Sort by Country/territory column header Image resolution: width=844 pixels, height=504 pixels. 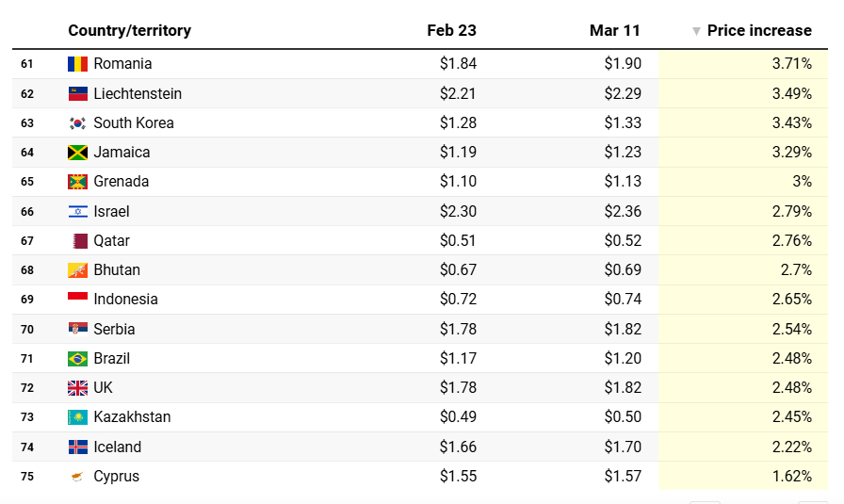[129, 30]
